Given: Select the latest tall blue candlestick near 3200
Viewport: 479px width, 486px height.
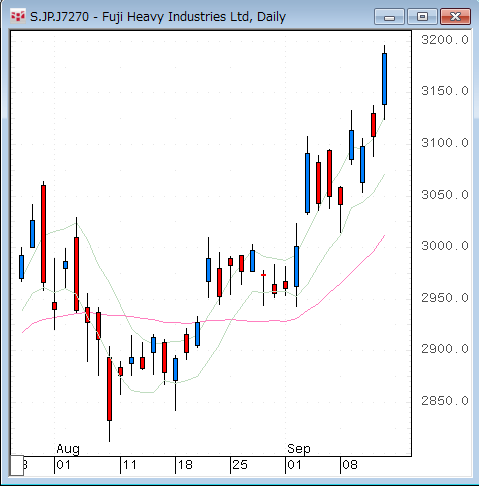Looking at the screenshot, I should [384, 79].
